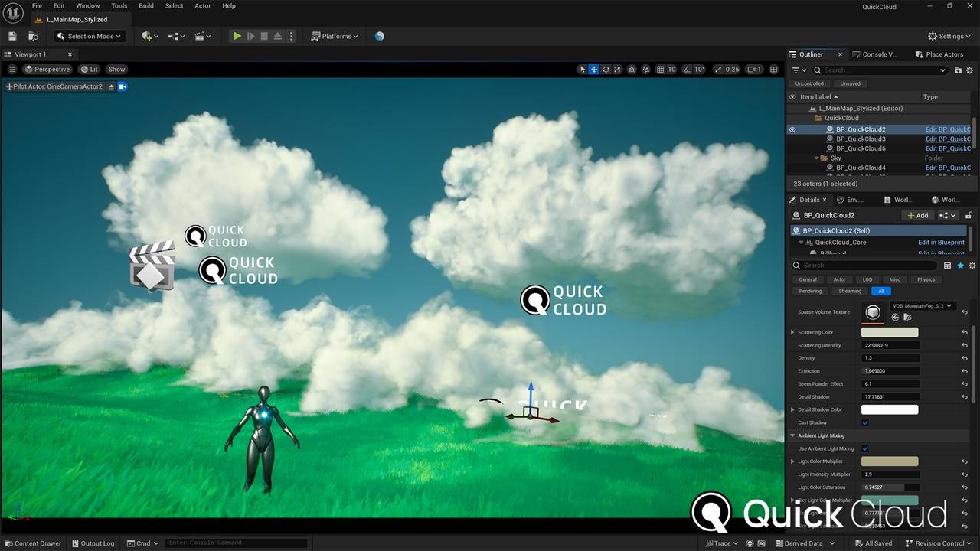Hide BP_QuickCloud2 using its eye icon
Viewport: 980px width, 551px height.
[792, 129]
